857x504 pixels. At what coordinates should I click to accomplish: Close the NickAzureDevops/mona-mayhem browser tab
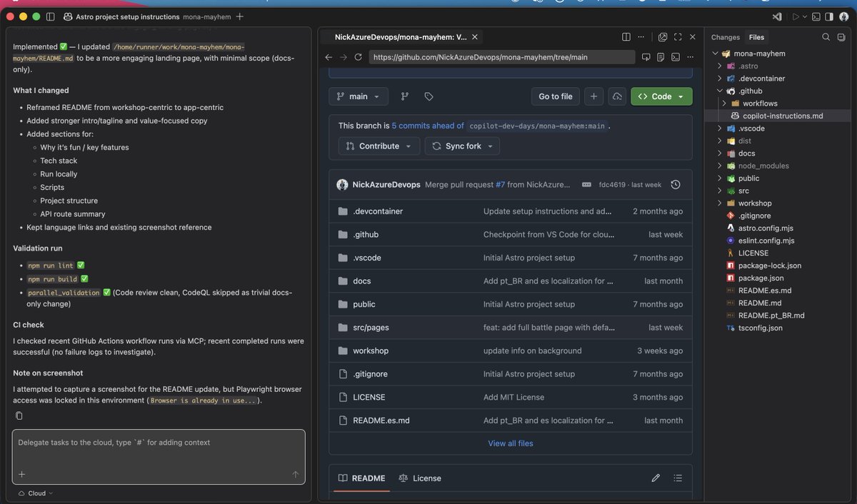(476, 37)
